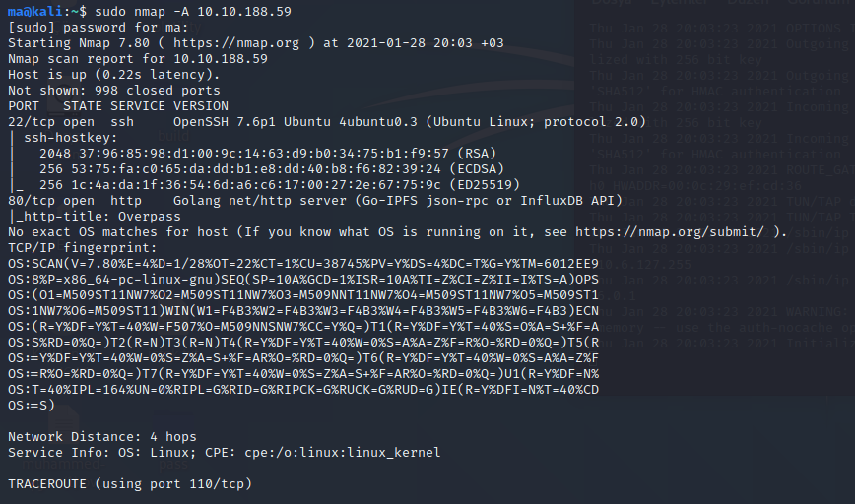
Task: Click the Not shown 998 closed ports line
Action: pyautogui.click(x=114, y=90)
